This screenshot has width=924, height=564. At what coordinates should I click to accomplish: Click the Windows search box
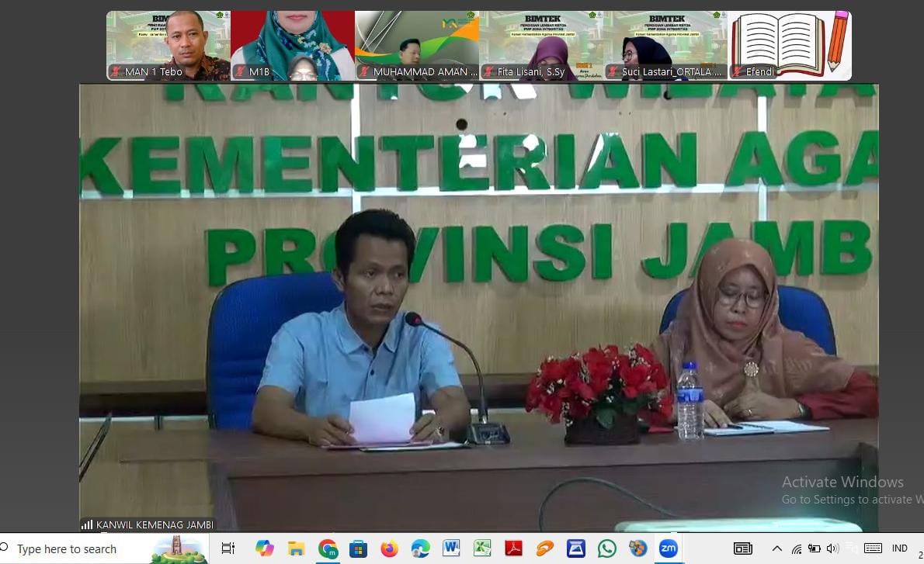click(x=78, y=548)
